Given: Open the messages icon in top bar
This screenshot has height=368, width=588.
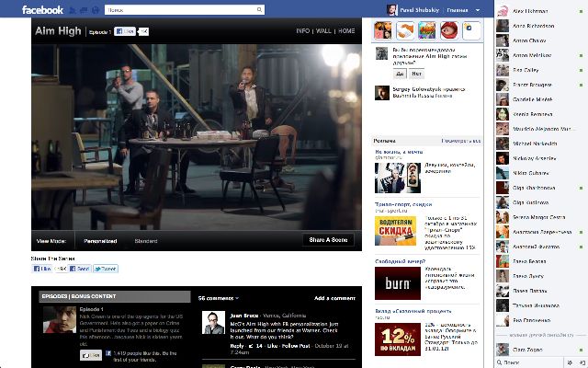Looking at the screenshot, I should point(84,10).
